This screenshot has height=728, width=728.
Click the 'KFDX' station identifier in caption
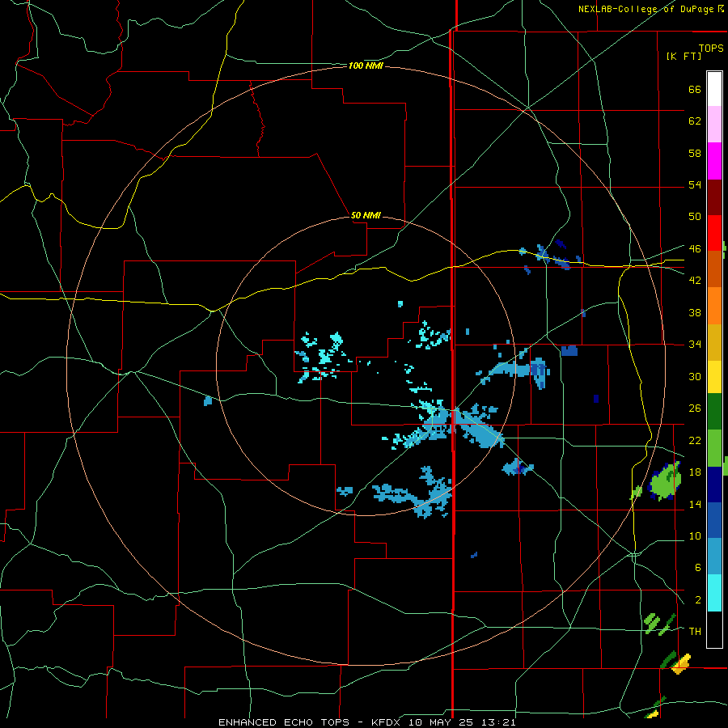click(387, 722)
